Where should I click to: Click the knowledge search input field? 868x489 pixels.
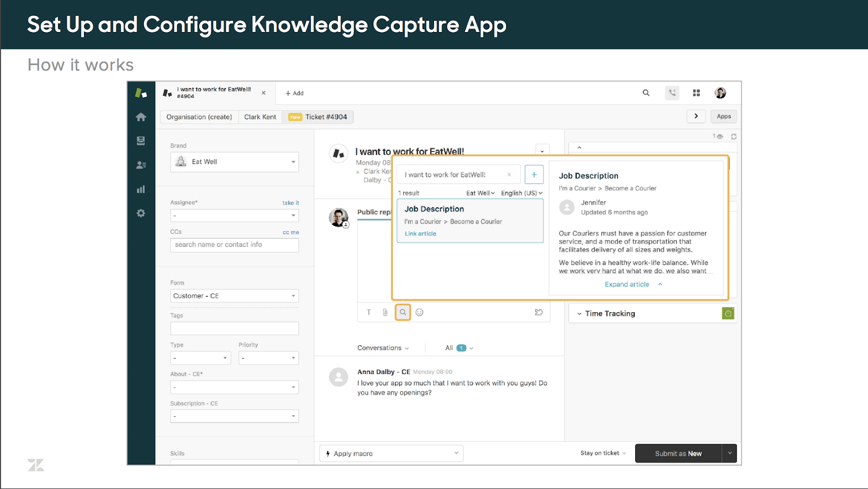pos(459,175)
